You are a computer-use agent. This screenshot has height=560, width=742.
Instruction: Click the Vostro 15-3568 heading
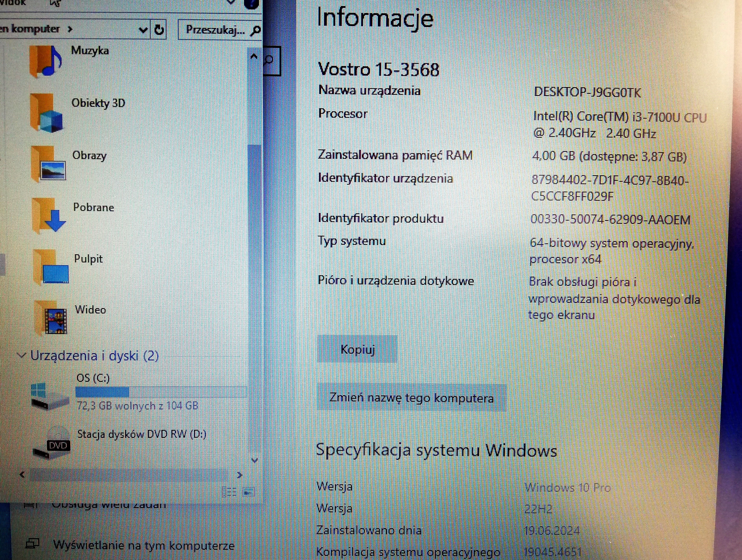(379, 69)
